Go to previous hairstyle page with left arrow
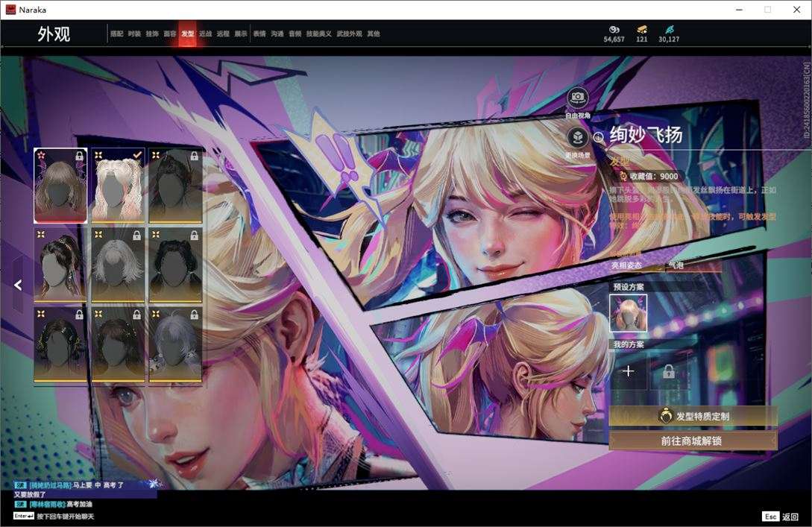 click(18, 285)
